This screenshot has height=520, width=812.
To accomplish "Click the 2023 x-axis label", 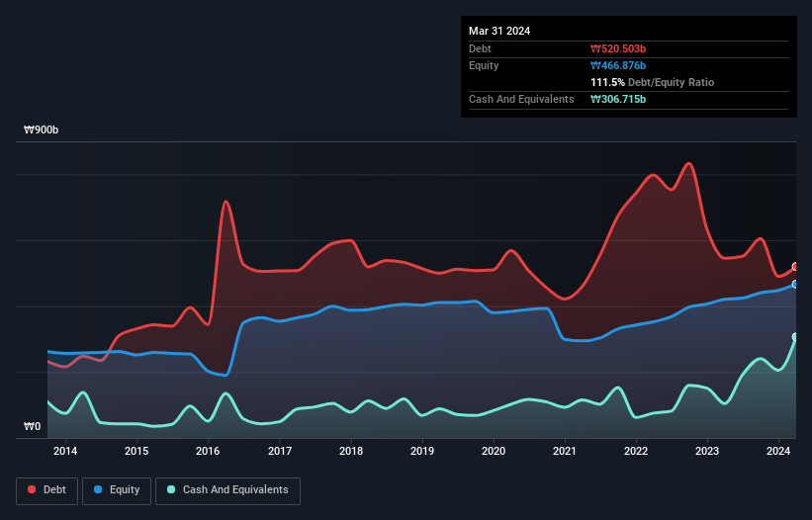I will click(707, 451).
